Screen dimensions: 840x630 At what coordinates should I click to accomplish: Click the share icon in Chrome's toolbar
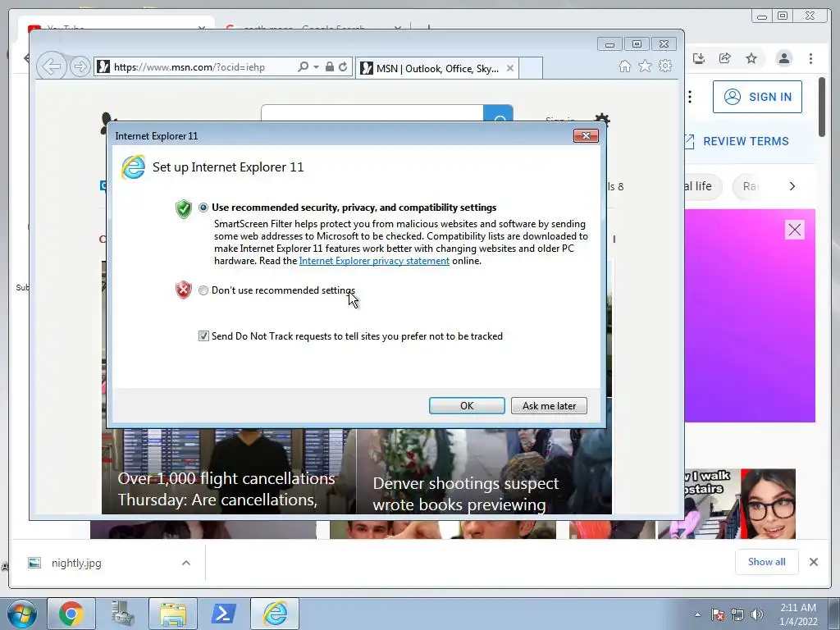click(x=725, y=58)
